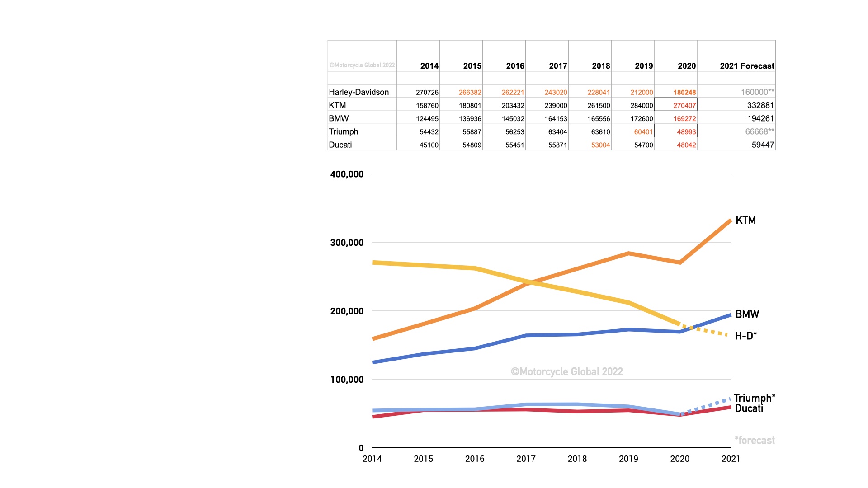Click the BMW line label in chart
This screenshot has height=488, width=868.
(747, 314)
